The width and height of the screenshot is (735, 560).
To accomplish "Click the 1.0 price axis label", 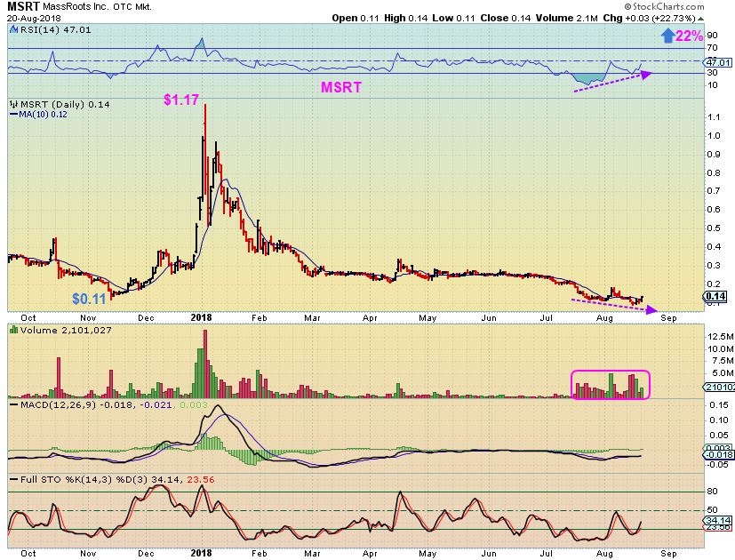I will tap(714, 135).
